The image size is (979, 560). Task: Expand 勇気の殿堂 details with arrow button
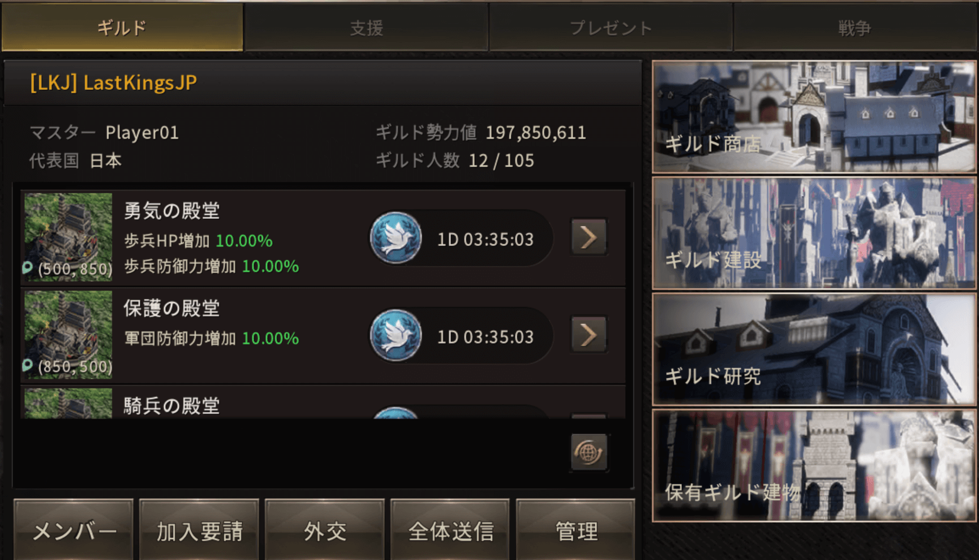[589, 238]
